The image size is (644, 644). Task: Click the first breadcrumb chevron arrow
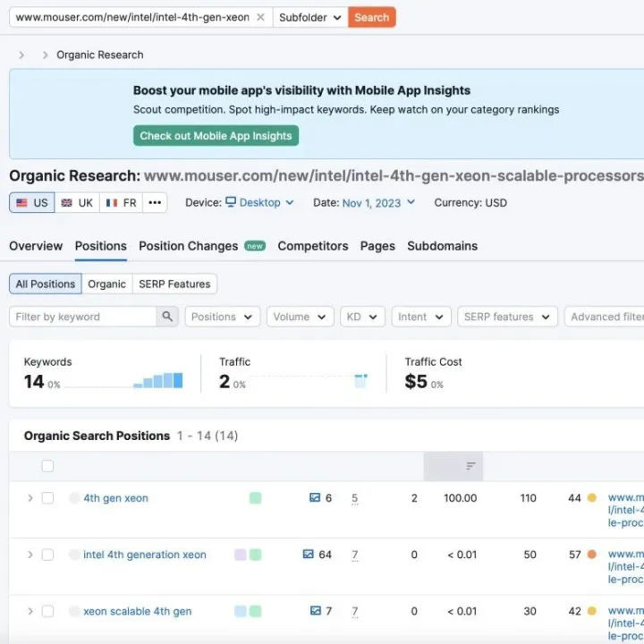click(21, 55)
